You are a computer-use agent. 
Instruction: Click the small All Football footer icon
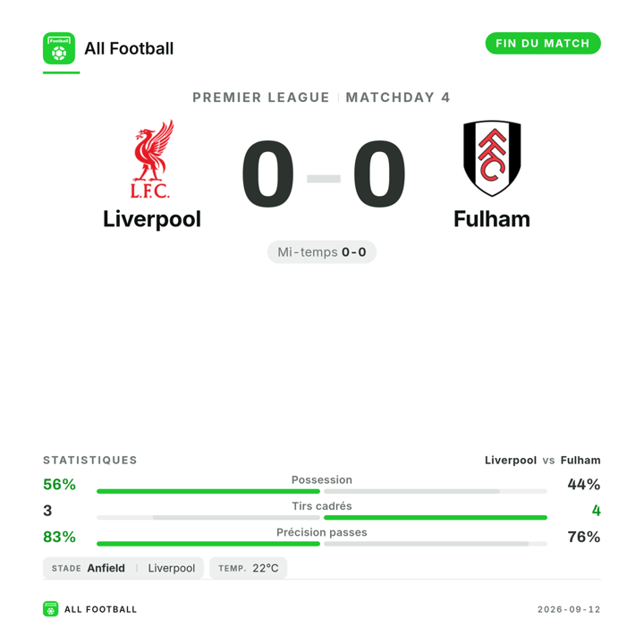coord(50,609)
